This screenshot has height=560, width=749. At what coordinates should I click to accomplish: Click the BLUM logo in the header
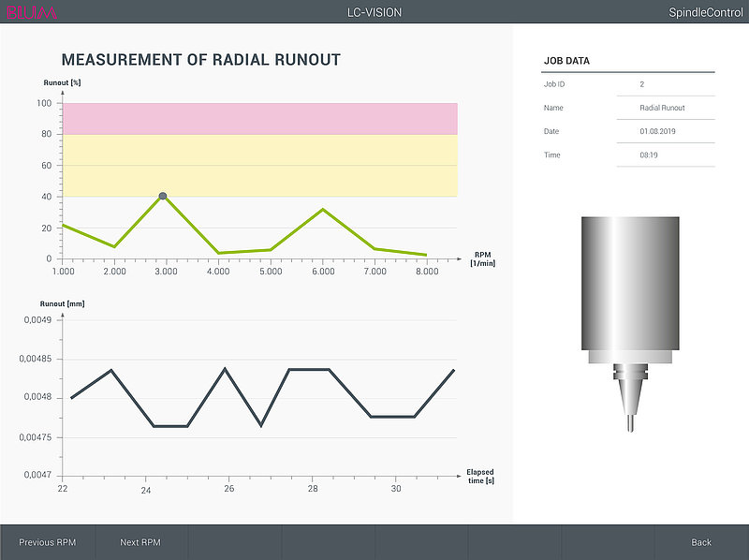(x=32, y=12)
